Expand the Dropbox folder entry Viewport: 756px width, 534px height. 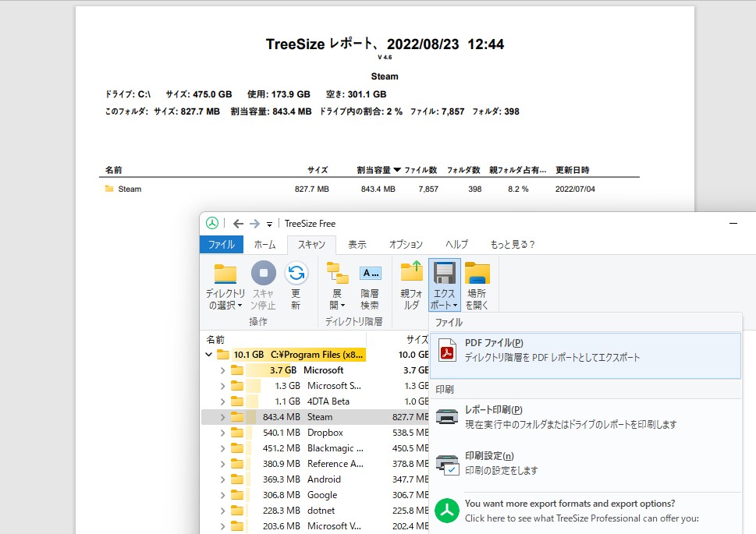223,433
